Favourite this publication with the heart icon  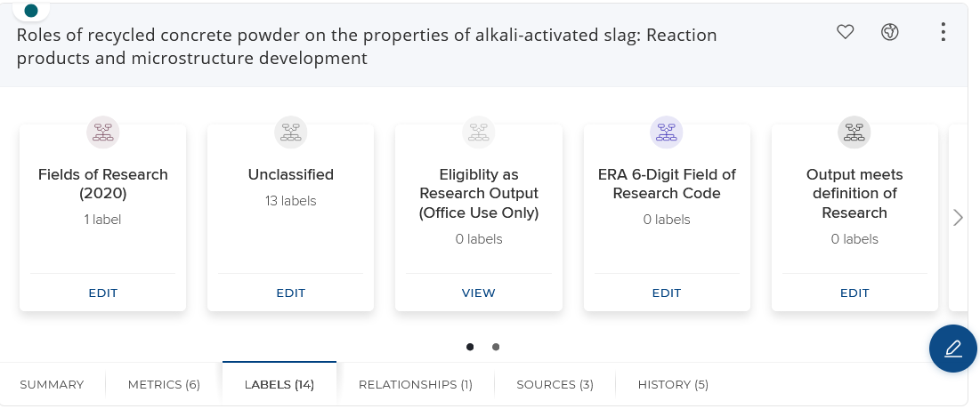[845, 32]
